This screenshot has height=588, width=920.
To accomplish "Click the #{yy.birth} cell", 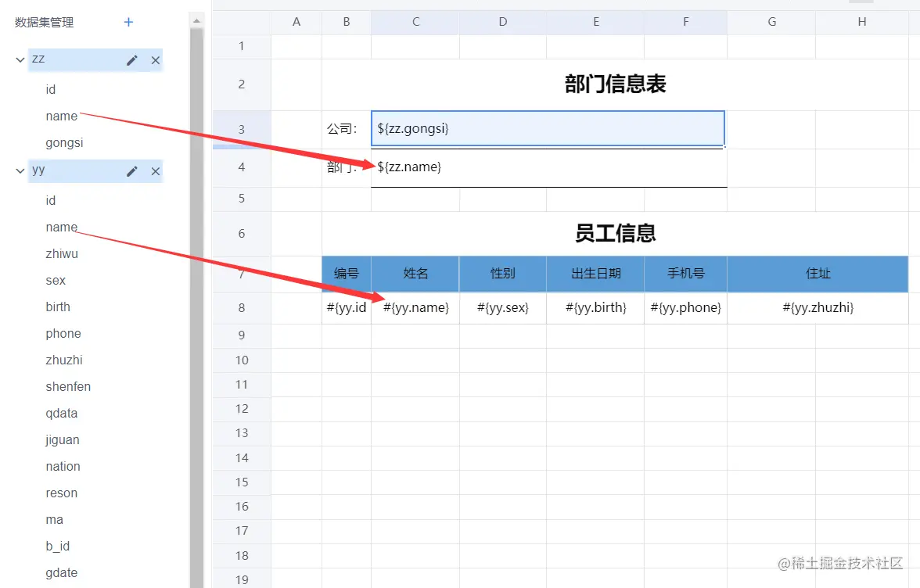I will click(595, 308).
